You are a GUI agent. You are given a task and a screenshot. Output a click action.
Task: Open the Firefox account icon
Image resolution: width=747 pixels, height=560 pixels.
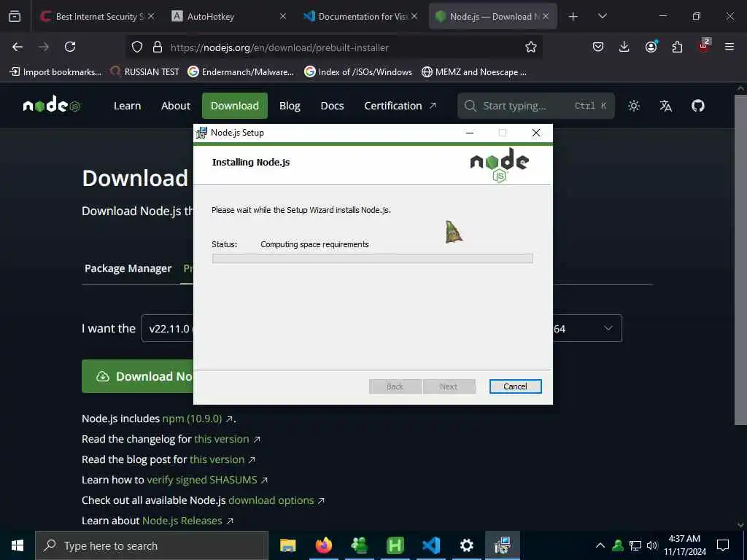651,47
